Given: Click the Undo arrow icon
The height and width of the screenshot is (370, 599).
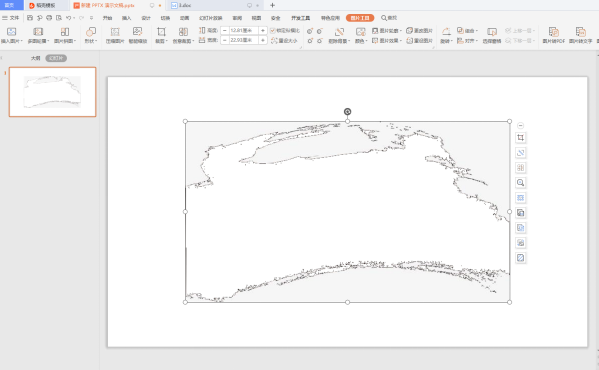Looking at the screenshot, I should pyautogui.click(x=68, y=18).
